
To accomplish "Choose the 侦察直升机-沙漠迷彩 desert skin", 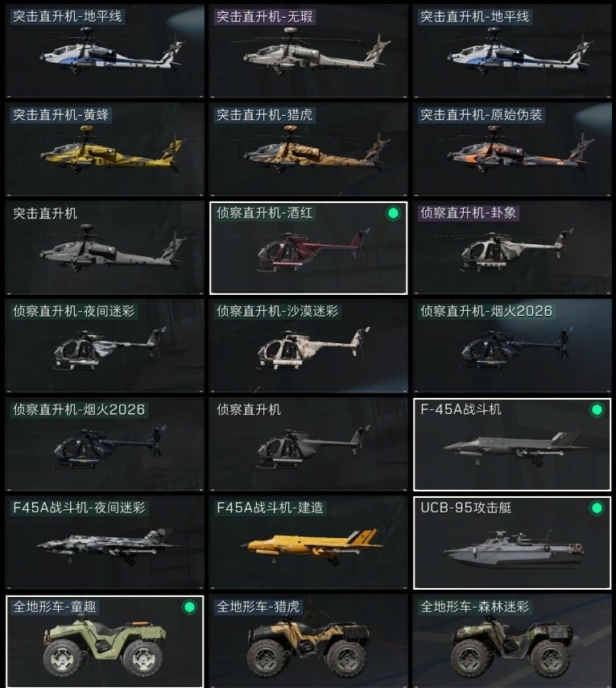I will click(308, 346).
